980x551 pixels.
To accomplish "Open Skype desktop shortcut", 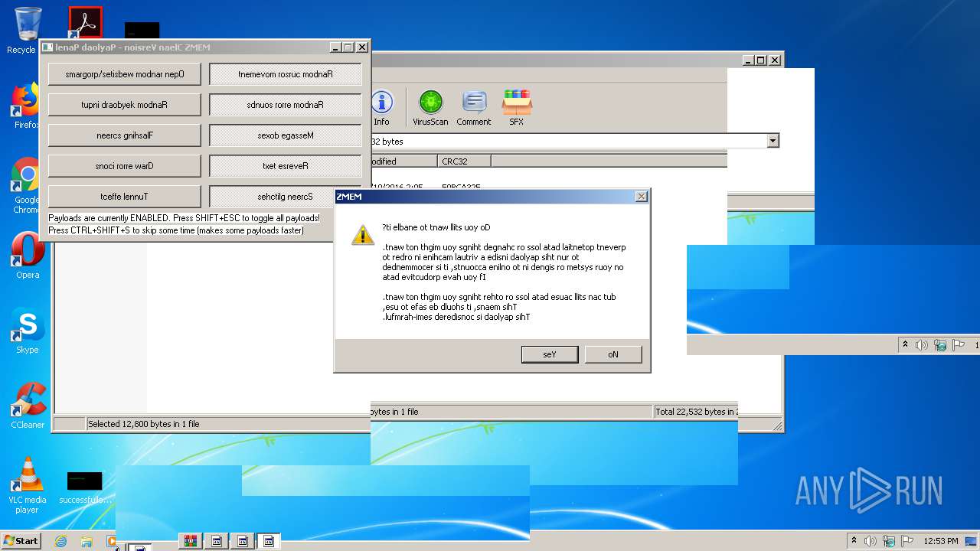I will [28, 331].
